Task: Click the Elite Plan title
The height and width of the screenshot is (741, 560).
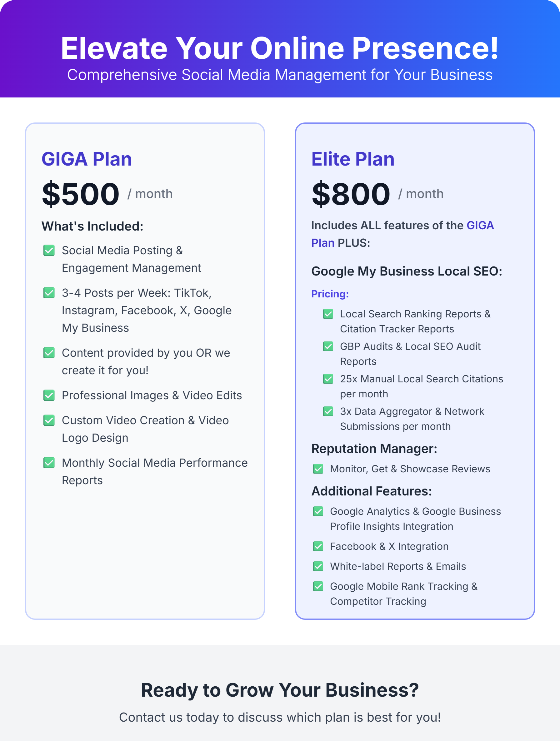Action: [352, 159]
